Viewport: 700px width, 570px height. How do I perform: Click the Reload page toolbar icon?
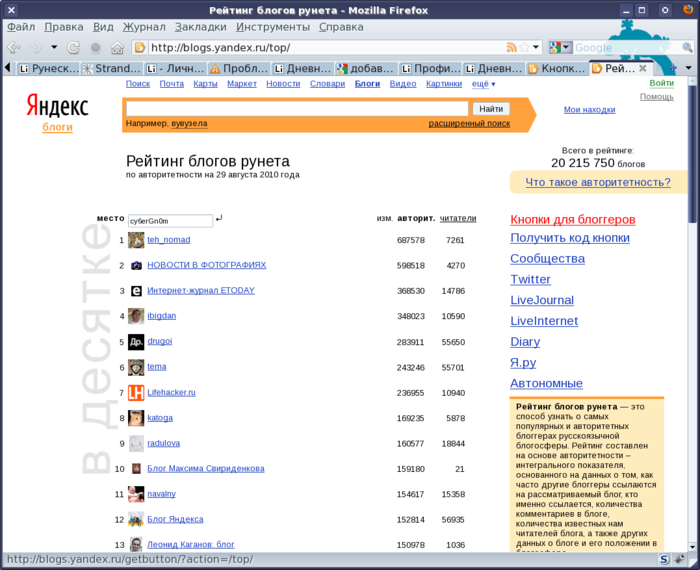[73, 47]
